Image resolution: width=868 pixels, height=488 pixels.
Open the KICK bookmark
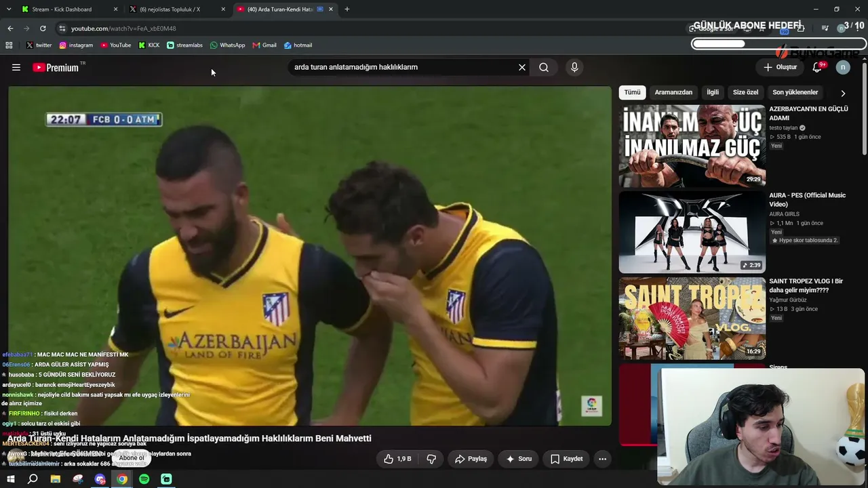tap(149, 45)
